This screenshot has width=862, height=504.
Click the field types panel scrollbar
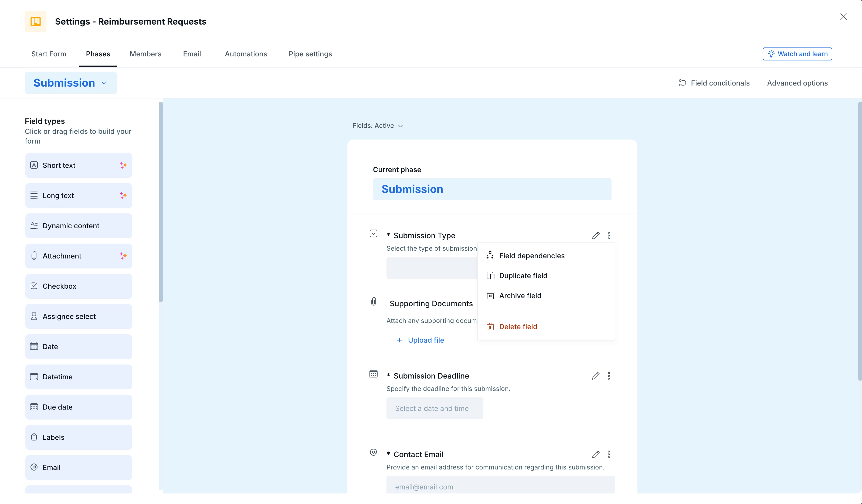coord(161,202)
